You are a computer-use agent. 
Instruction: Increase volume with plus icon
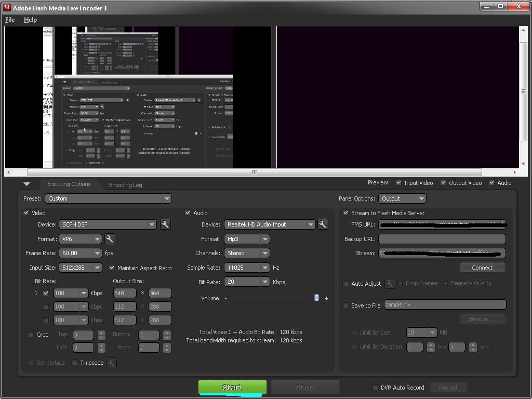pyautogui.click(x=326, y=299)
